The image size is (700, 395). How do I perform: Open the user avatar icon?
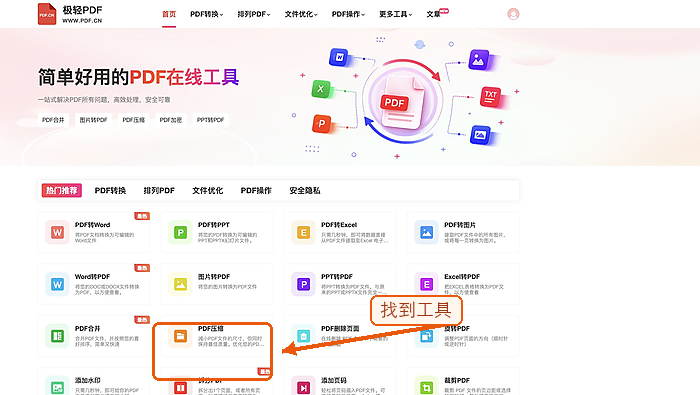513,14
